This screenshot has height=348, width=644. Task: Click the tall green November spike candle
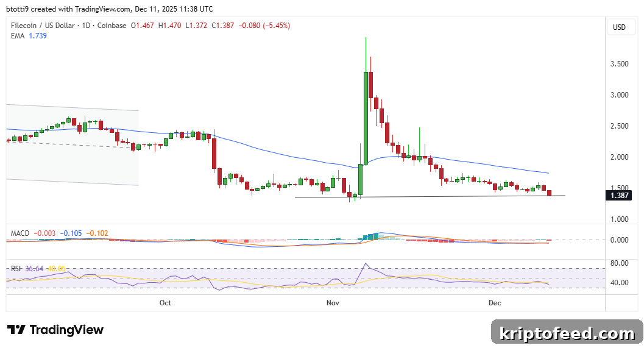pos(366,118)
